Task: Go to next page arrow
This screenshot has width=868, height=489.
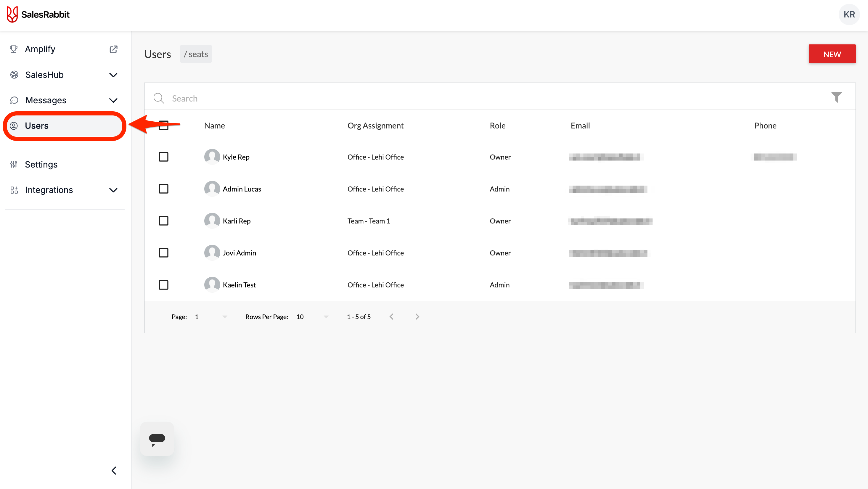Action: point(417,316)
